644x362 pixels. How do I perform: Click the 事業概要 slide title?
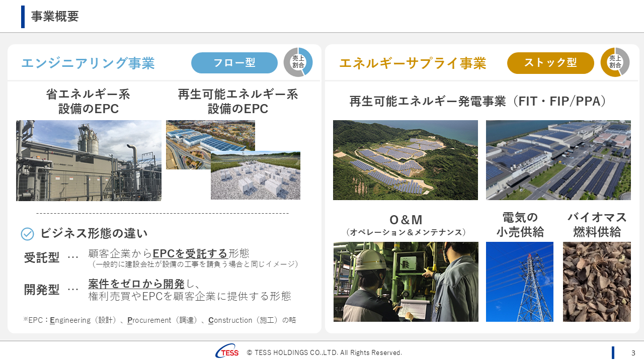pyautogui.click(x=55, y=17)
